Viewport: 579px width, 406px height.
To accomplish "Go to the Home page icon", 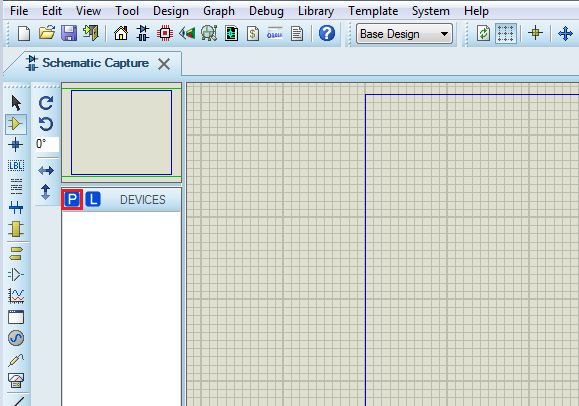I will (x=121, y=34).
